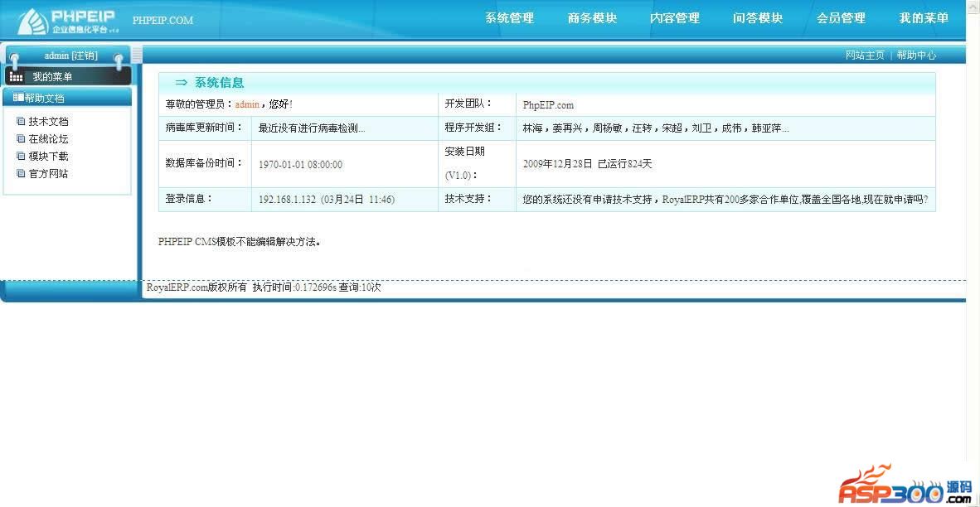The height and width of the screenshot is (507, 980).
Task: Click the RoyalERP.com版权所有 footer text
Action: [x=196, y=287]
